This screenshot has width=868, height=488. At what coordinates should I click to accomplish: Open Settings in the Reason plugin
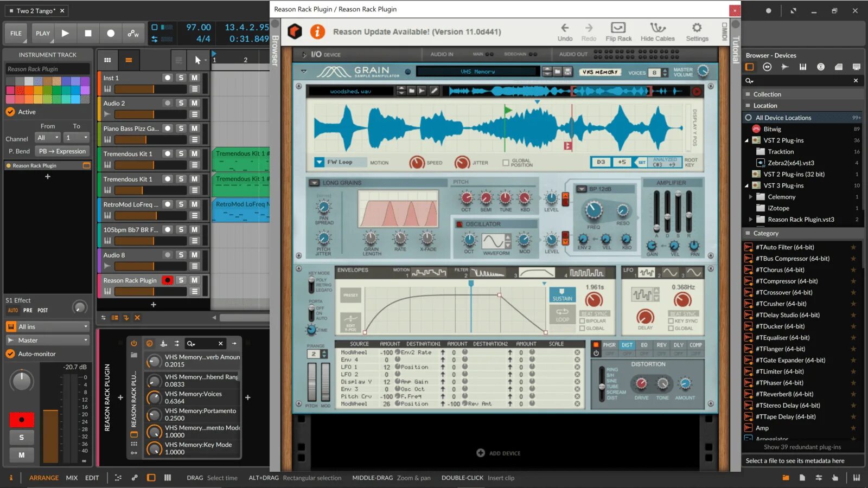697,31
